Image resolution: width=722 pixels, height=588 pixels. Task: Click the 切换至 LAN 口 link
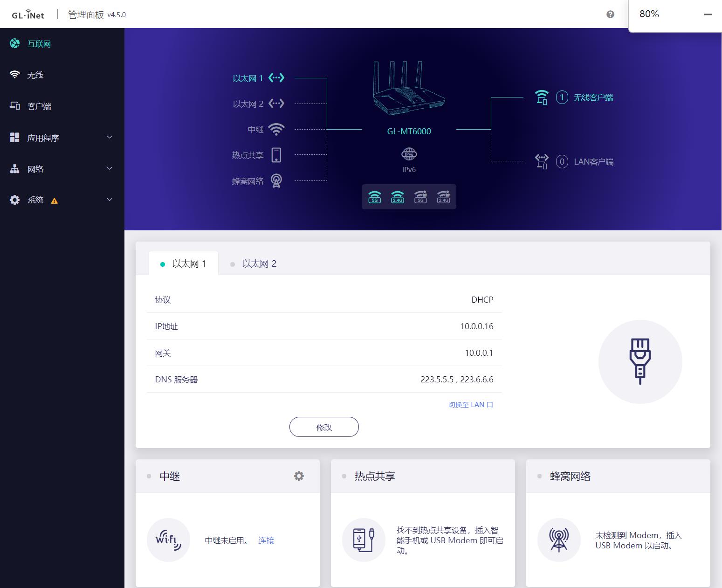[x=471, y=404]
